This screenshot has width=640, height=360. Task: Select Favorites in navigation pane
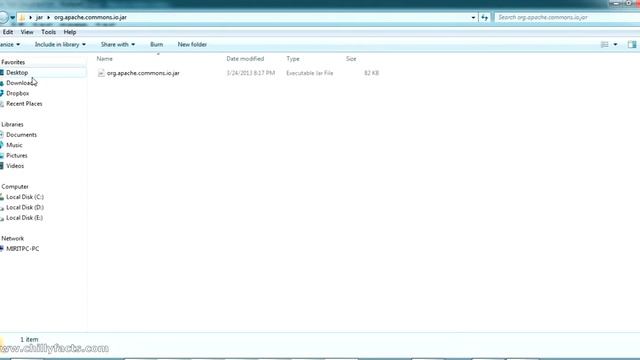tap(13, 62)
